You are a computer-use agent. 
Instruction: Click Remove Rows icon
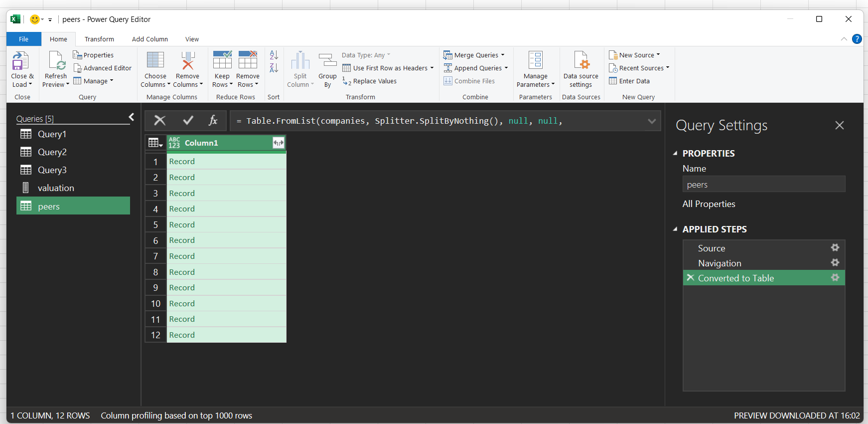[x=248, y=60]
